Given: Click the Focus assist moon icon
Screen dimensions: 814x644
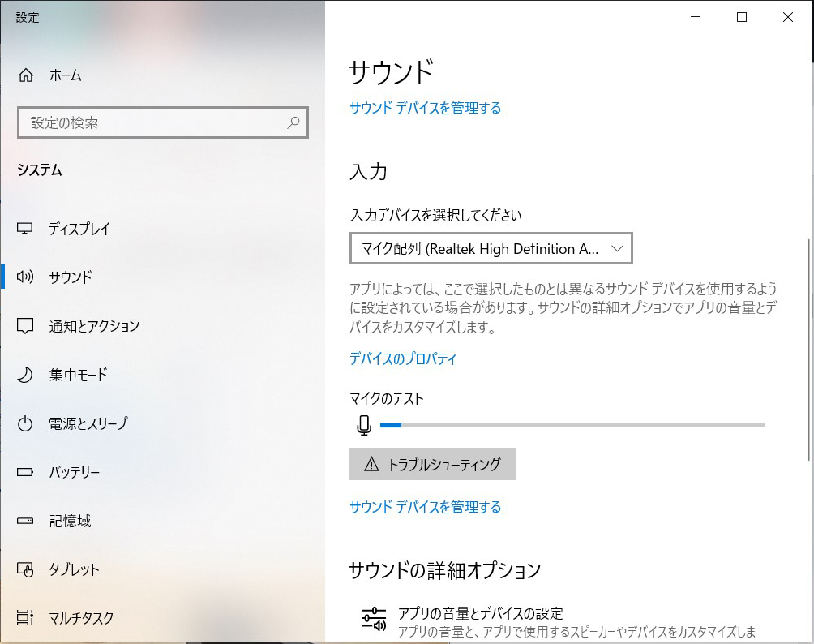Looking at the screenshot, I should pos(26,375).
